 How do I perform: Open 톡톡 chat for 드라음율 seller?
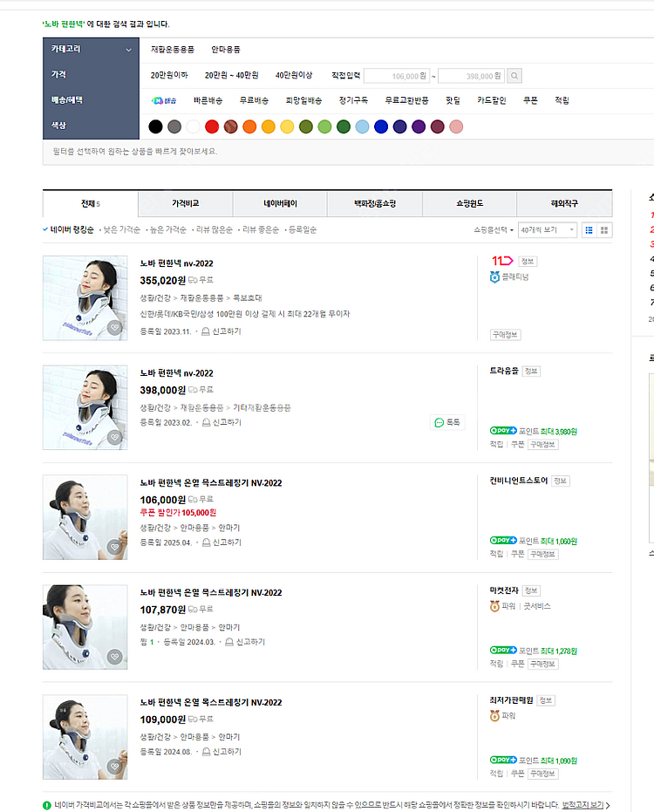coord(446,422)
